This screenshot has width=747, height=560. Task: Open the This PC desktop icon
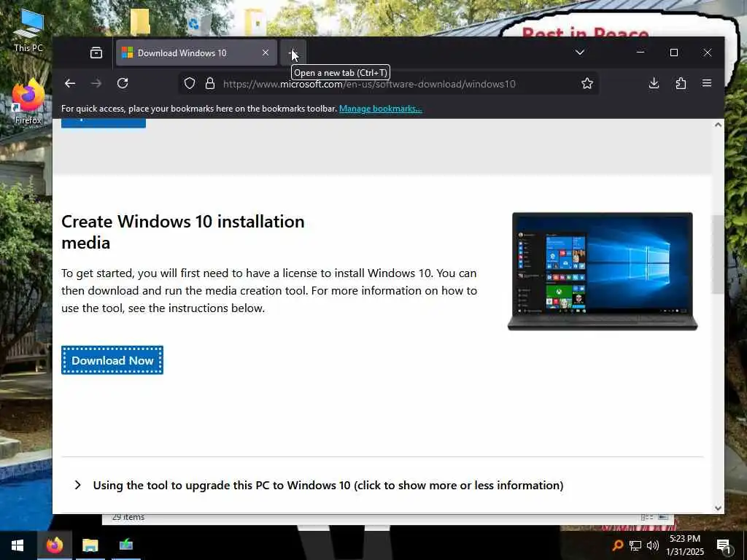tap(28, 30)
